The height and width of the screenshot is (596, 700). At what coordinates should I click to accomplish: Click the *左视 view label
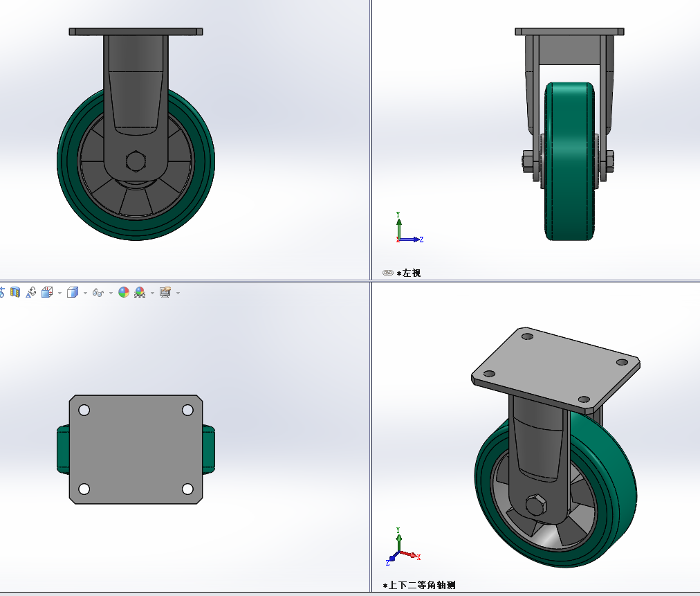(x=409, y=273)
